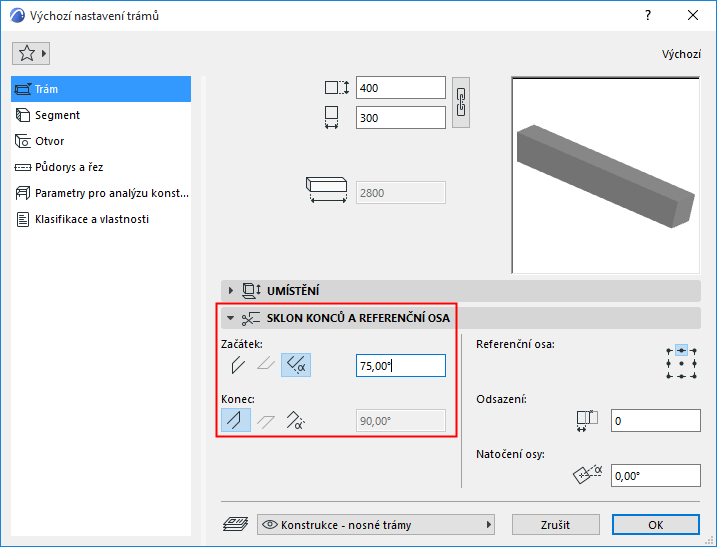Toggle eye icon in layer dropdown
Image resolution: width=717 pixels, height=547 pixels.
tap(270, 525)
